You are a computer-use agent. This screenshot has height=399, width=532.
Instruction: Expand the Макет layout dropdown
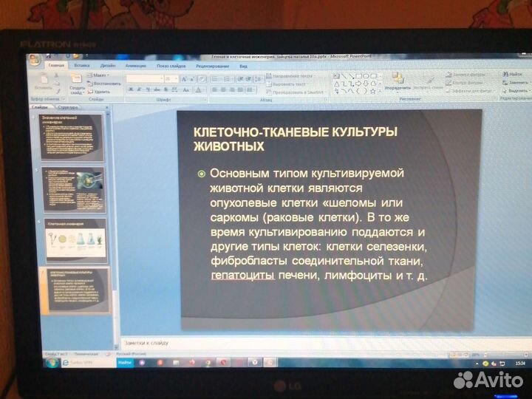(98, 75)
